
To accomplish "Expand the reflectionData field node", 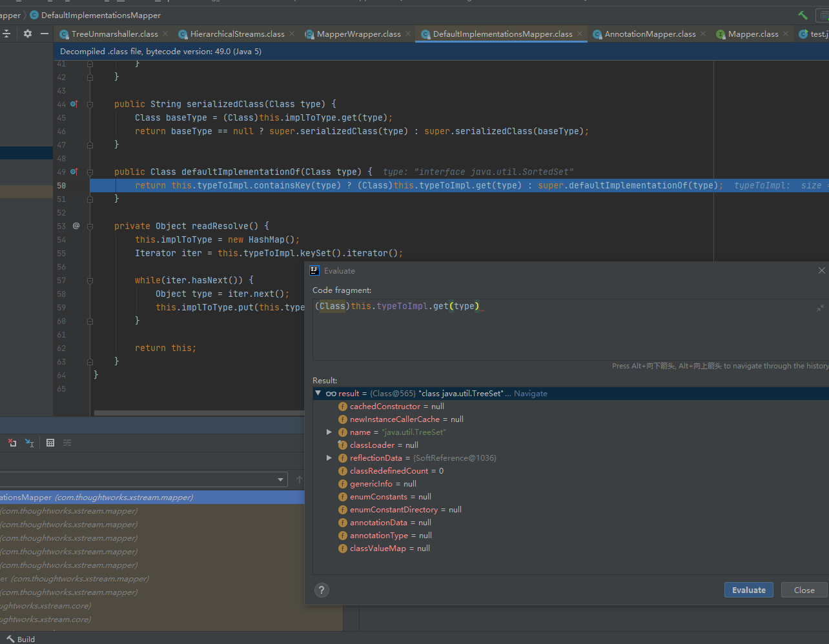I will [x=329, y=458].
